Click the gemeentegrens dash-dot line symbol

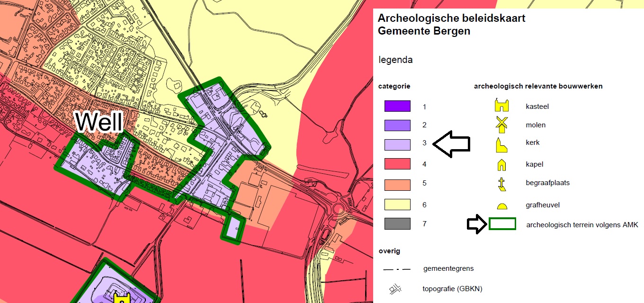pyautogui.click(x=397, y=269)
